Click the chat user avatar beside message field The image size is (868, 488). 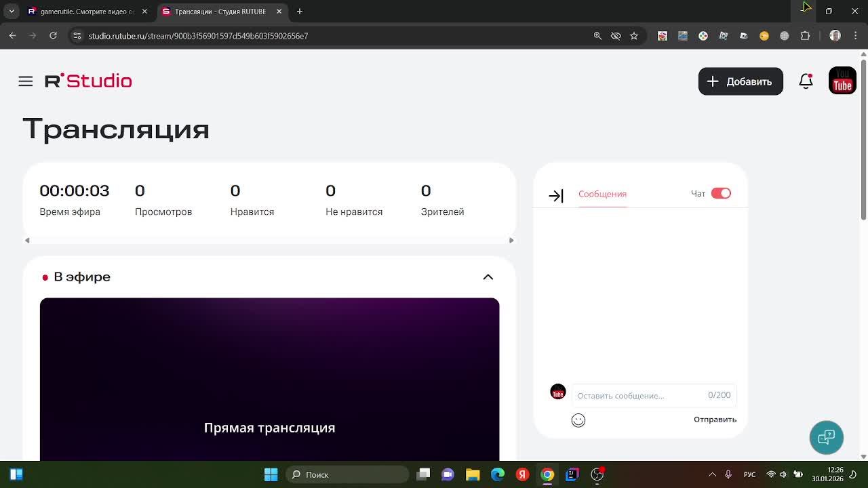click(558, 392)
